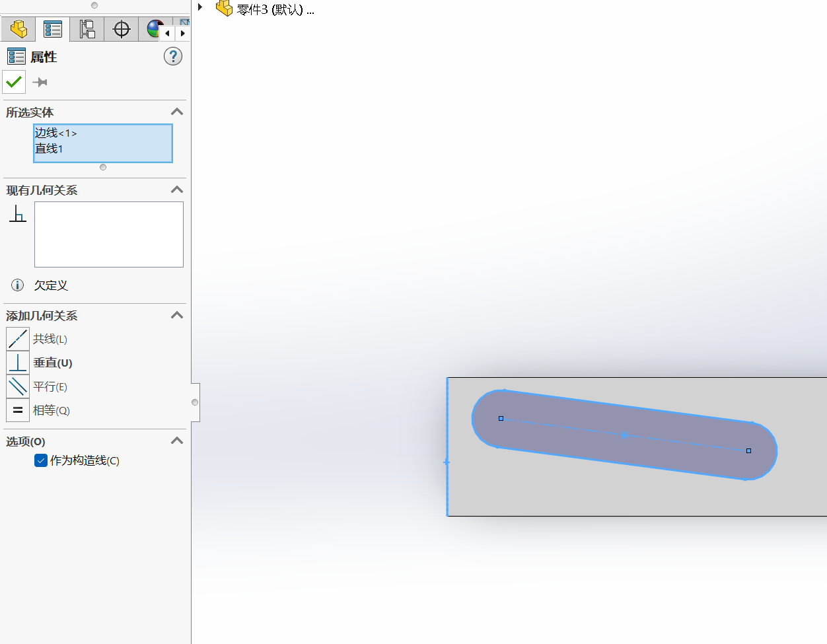Open the DimXpertManager crosshair tab
This screenshot has width=827, height=644.
(122, 29)
